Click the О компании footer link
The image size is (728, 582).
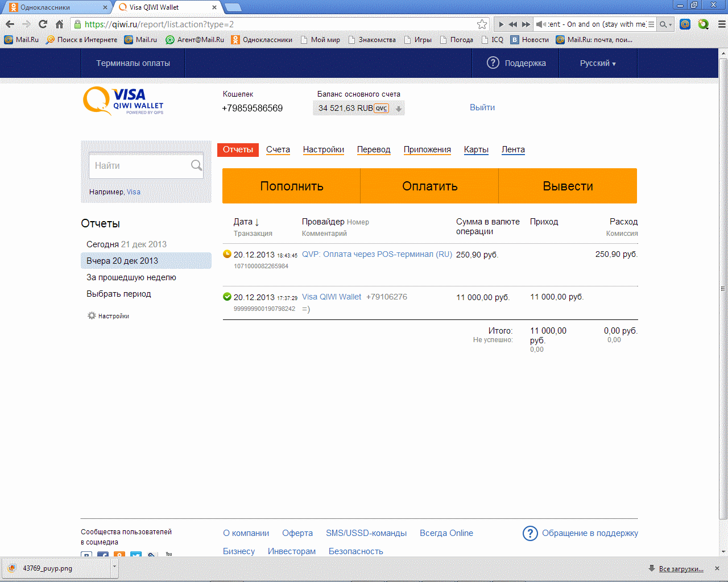246,533
